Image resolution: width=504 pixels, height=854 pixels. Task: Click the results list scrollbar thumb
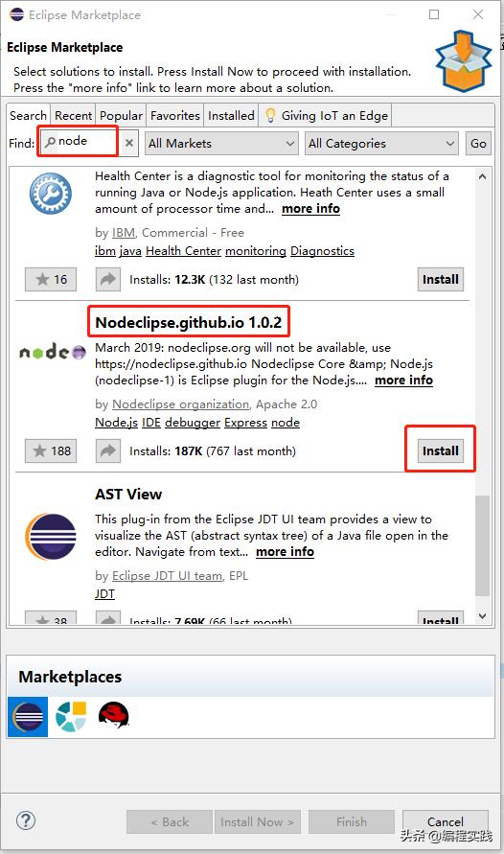point(482,545)
